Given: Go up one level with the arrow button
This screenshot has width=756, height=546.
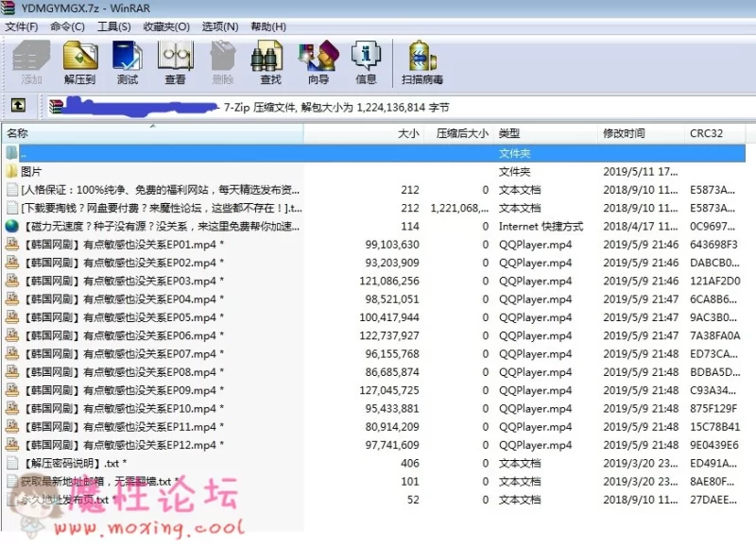Looking at the screenshot, I should 18,106.
